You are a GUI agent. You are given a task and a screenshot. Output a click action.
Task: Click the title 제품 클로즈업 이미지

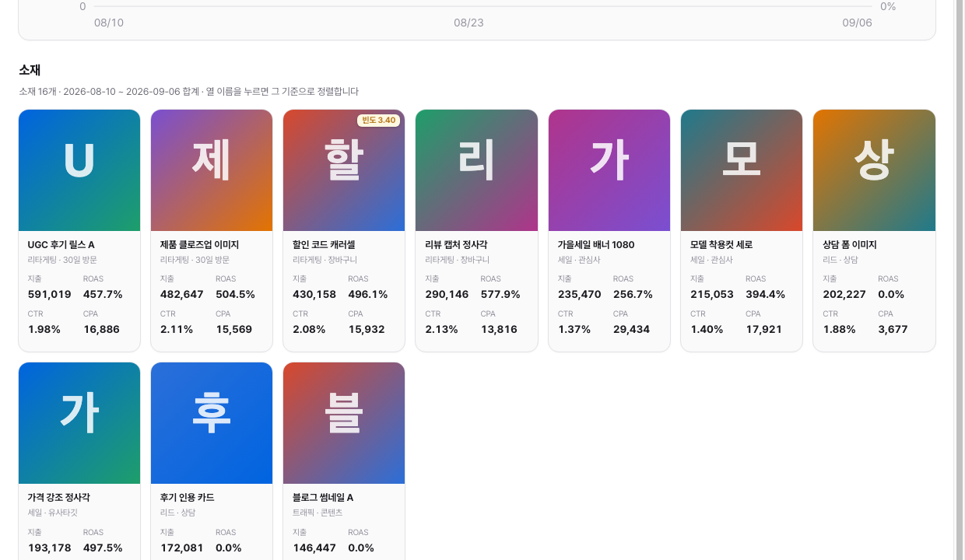tap(200, 245)
